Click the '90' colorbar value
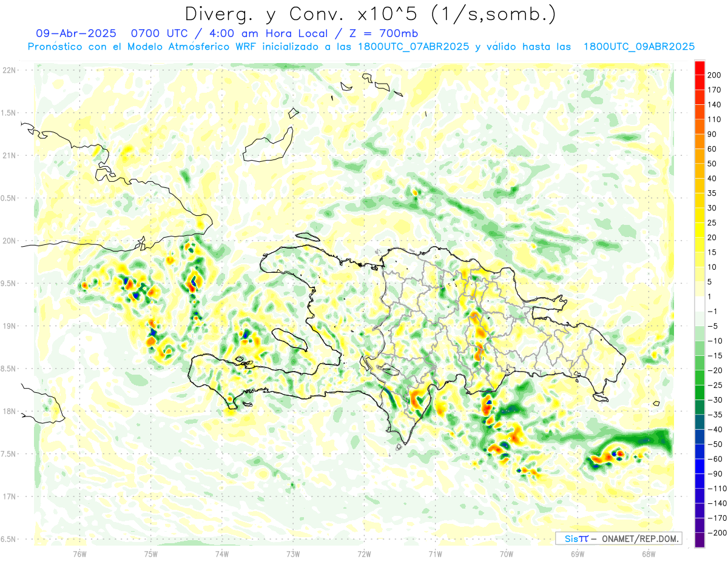Screen dimensions: 728x562 coord(712,133)
